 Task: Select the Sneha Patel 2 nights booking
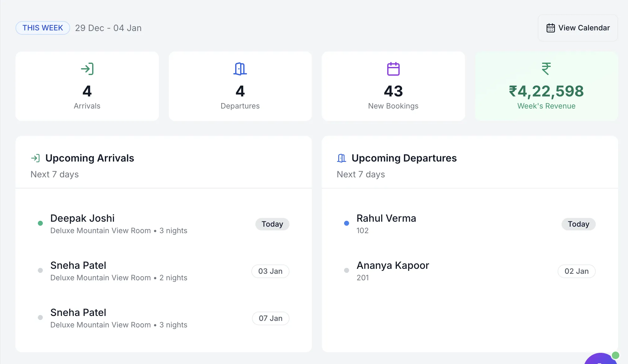click(x=164, y=271)
